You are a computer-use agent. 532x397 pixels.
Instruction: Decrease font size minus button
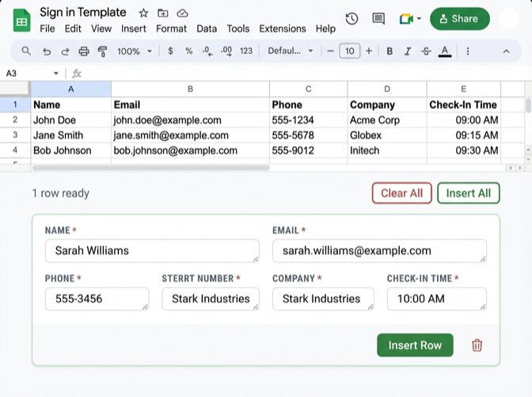coord(330,52)
